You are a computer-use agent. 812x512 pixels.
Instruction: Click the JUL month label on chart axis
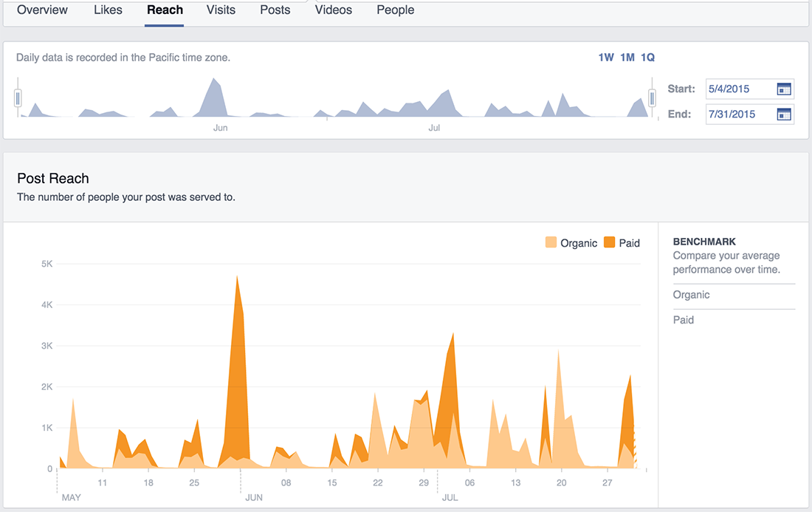pyautogui.click(x=450, y=497)
